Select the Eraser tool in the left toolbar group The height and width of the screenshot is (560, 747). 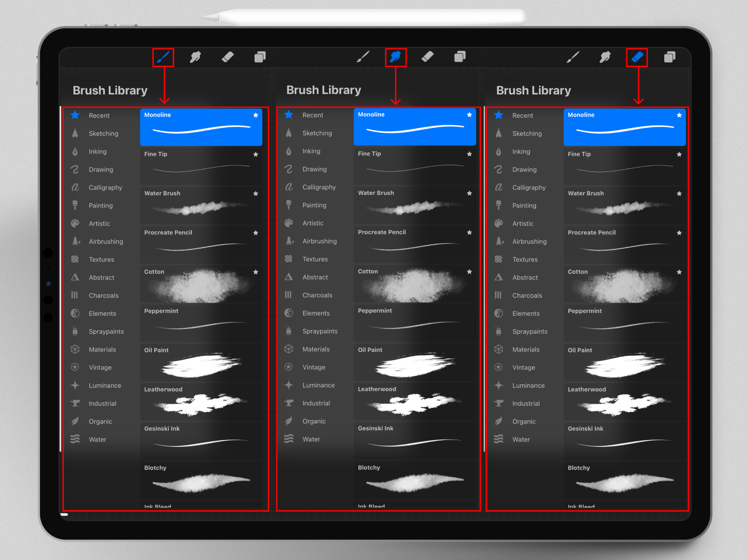[x=228, y=57]
